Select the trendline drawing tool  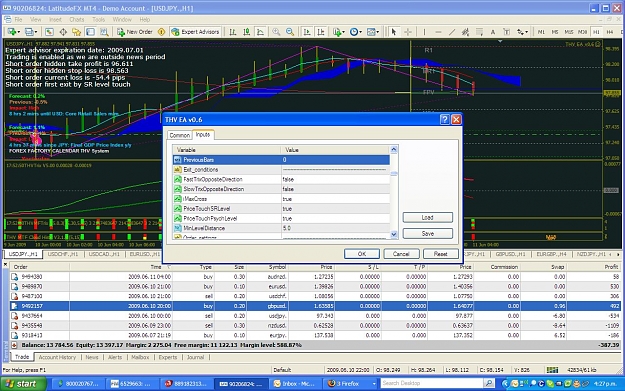point(452,32)
